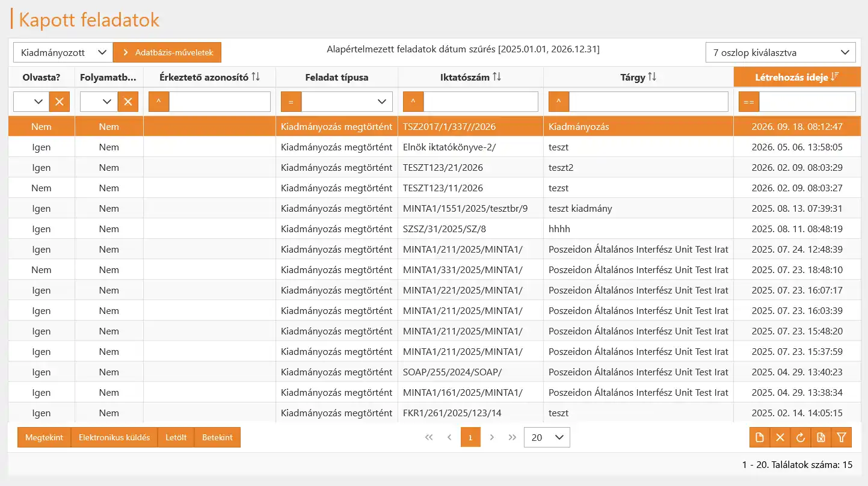Clear the Olvasta? filter with its X button
Image resolution: width=868 pixels, height=486 pixels.
[59, 102]
